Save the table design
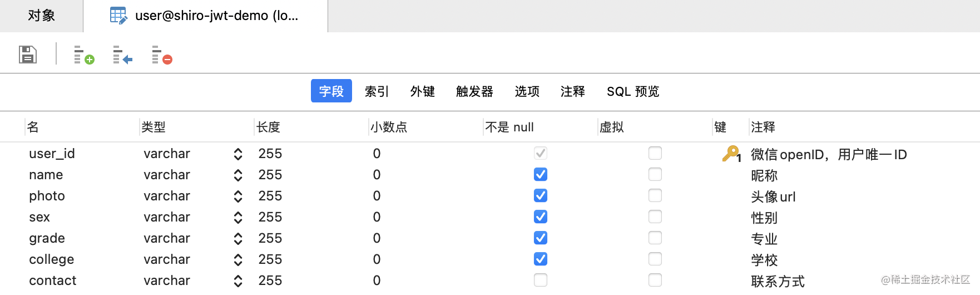This screenshot has width=980, height=295. [28, 55]
